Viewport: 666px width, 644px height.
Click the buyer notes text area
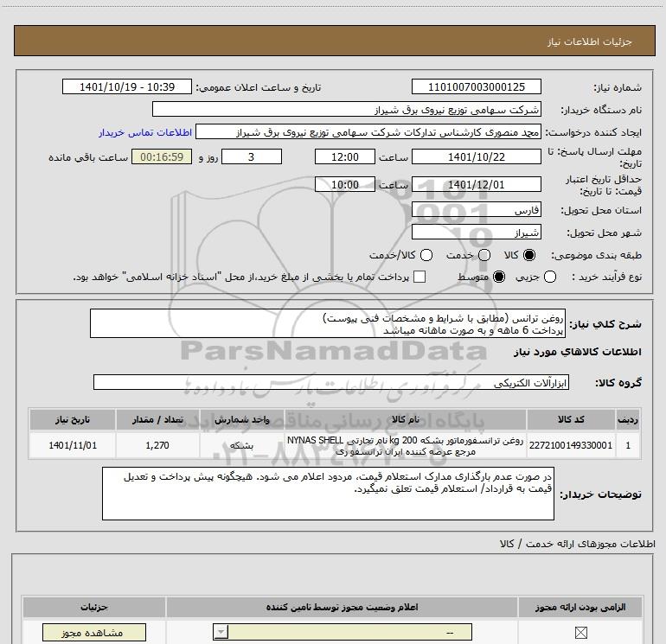point(328,494)
